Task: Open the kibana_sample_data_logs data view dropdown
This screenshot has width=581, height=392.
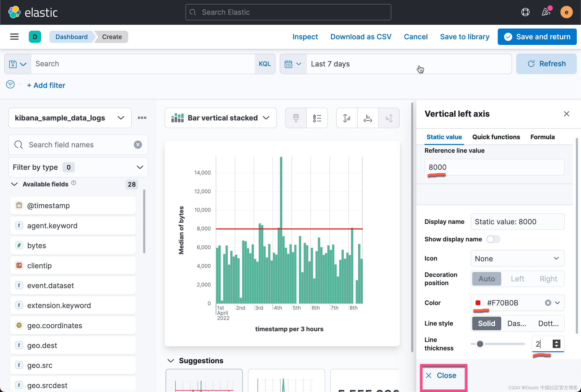Action: click(x=70, y=118)
